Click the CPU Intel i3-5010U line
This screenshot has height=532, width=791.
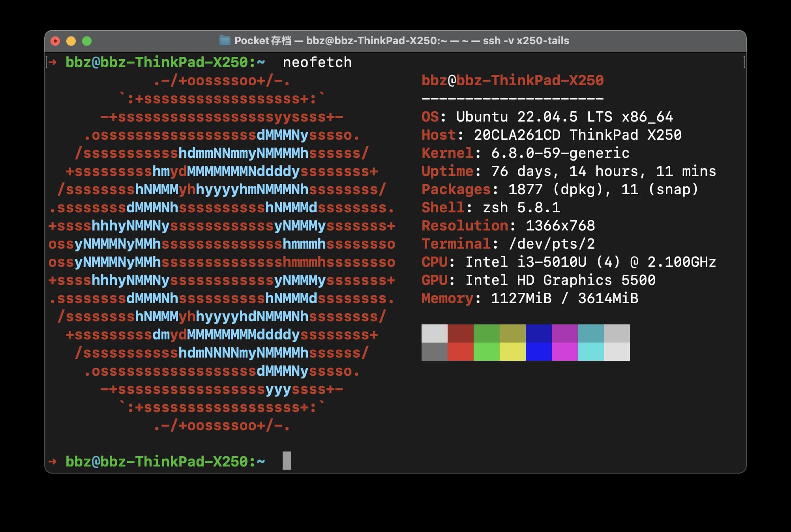click(568, 262)
